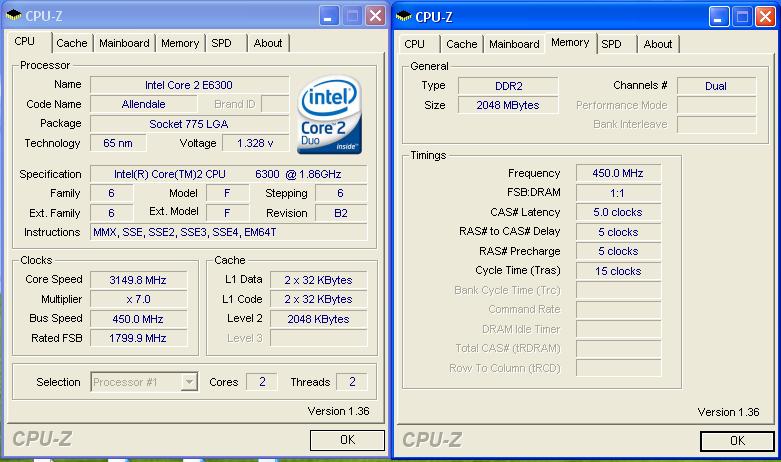The width and height of the screenshot is (781, 462).
Task: Click the code name value Allendale
Action: click(x=143, y=104)
